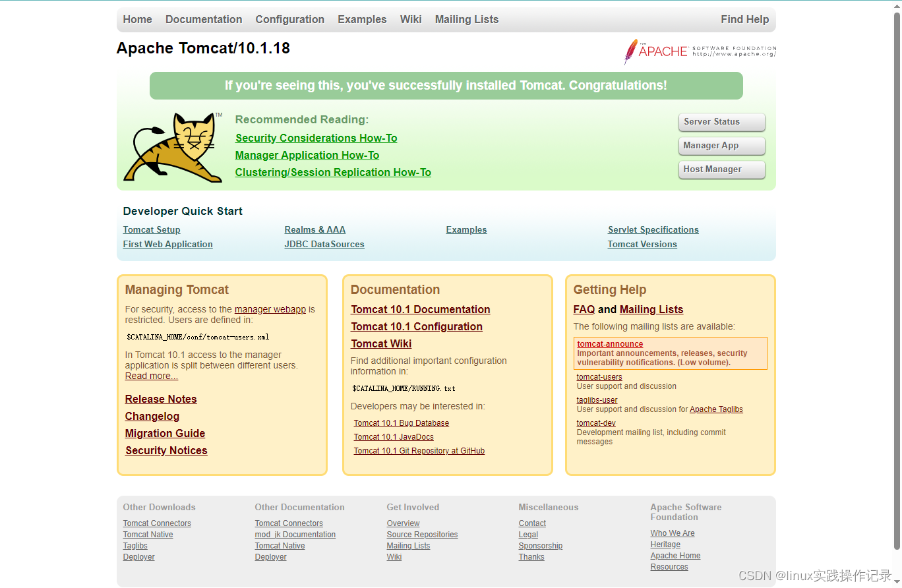Launch the Host Manager button

pos(722,169)
